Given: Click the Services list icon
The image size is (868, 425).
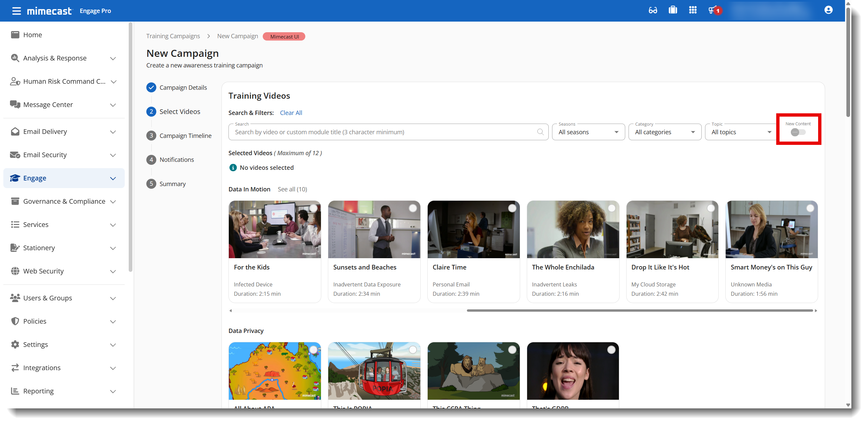Looking at the screenshot, I should tap(15, 224).
